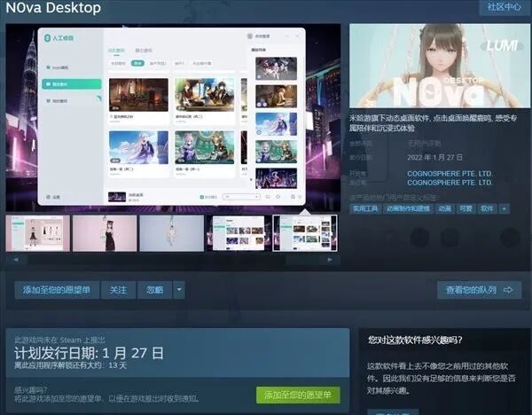Click the release date 2022 年 1 月 27 日

click(x=435, y=158)
